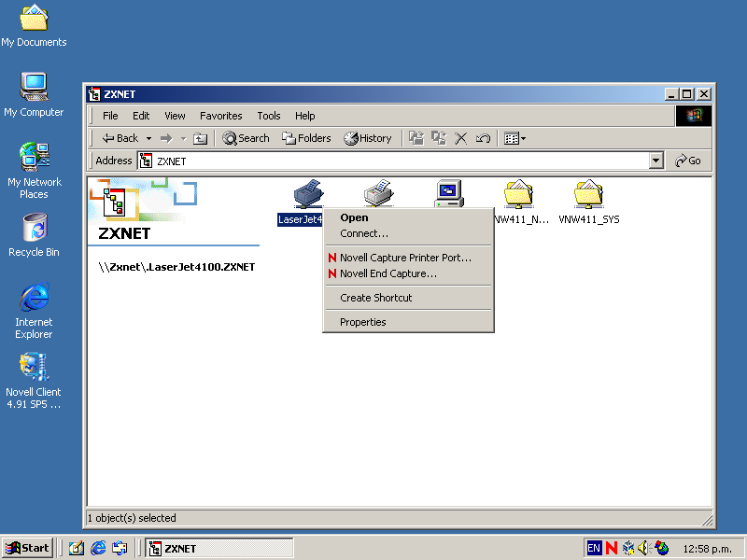Choose Connect... in the context menu

point(408,234)
